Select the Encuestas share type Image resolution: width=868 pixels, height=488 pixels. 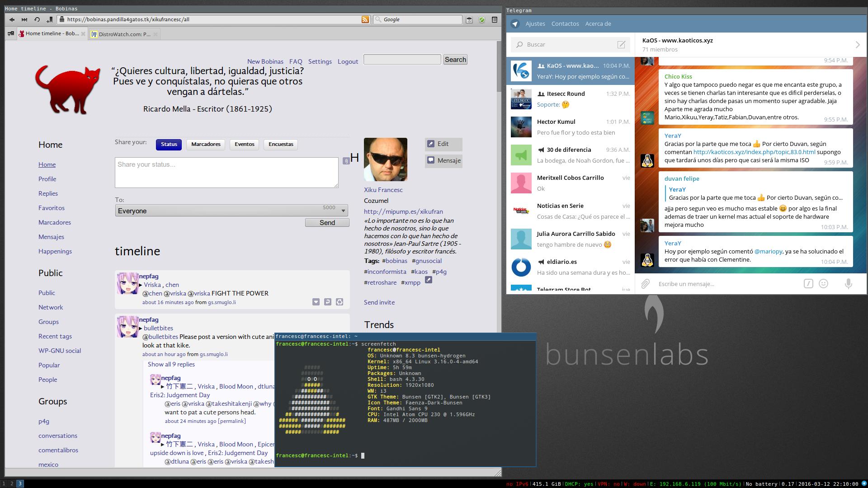(x=281, y=144)
